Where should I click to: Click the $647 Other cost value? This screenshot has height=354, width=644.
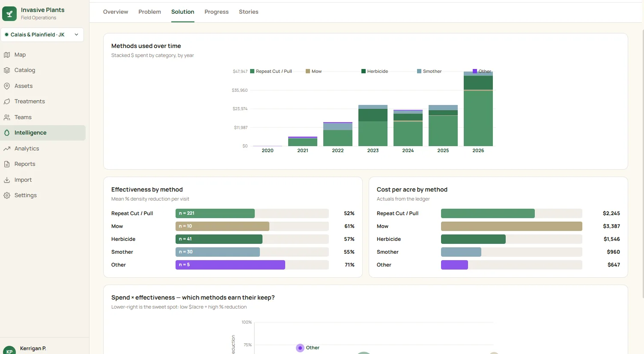(x=614, y=265)
